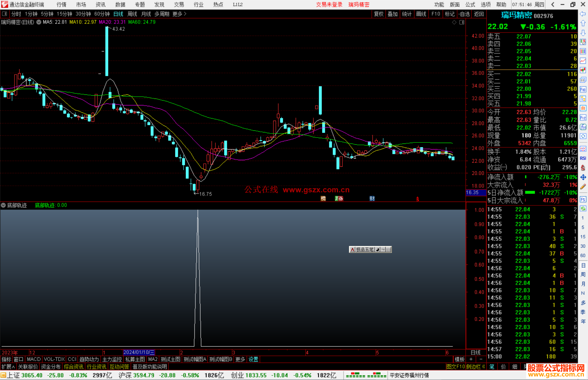Expand the 扩展 bottom panel
588x380 pixels.
tap(8, 367)
